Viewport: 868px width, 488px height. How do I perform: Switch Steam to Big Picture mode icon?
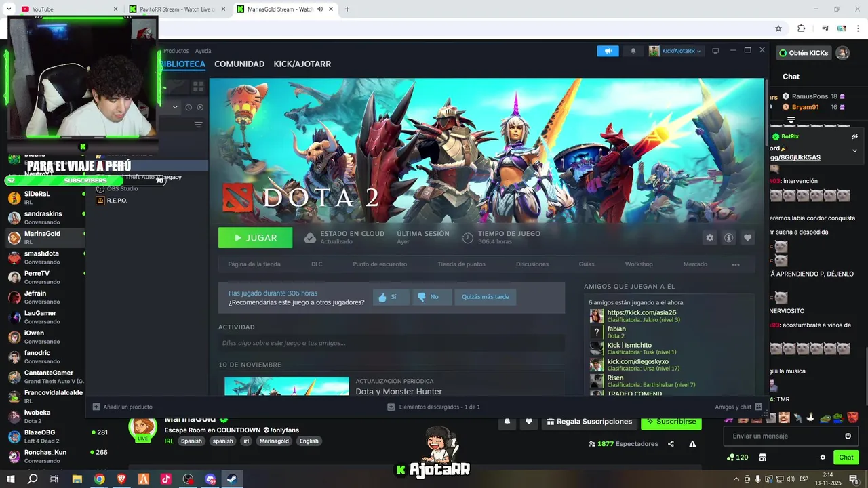(715, 51)
